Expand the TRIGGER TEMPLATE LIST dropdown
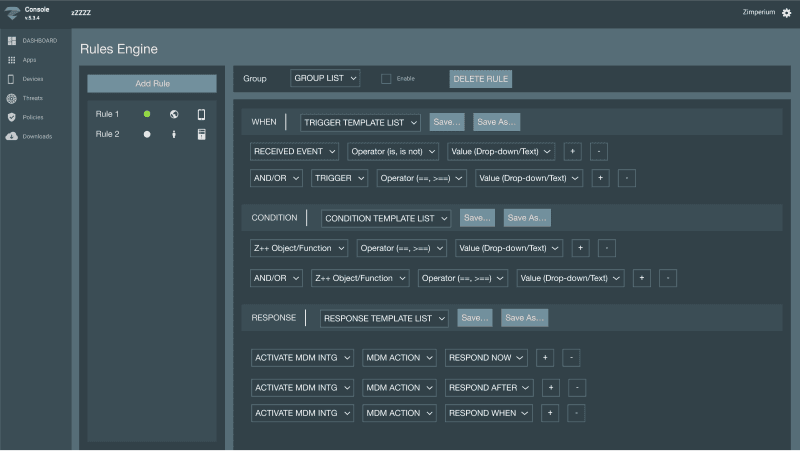 [361, 122]
